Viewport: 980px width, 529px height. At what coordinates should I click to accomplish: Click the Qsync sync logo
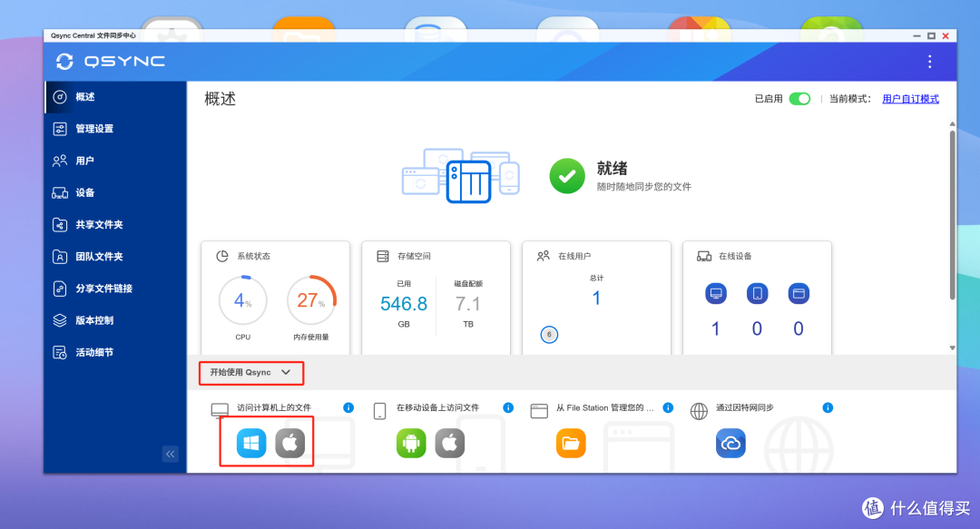[x=64, y=62]
